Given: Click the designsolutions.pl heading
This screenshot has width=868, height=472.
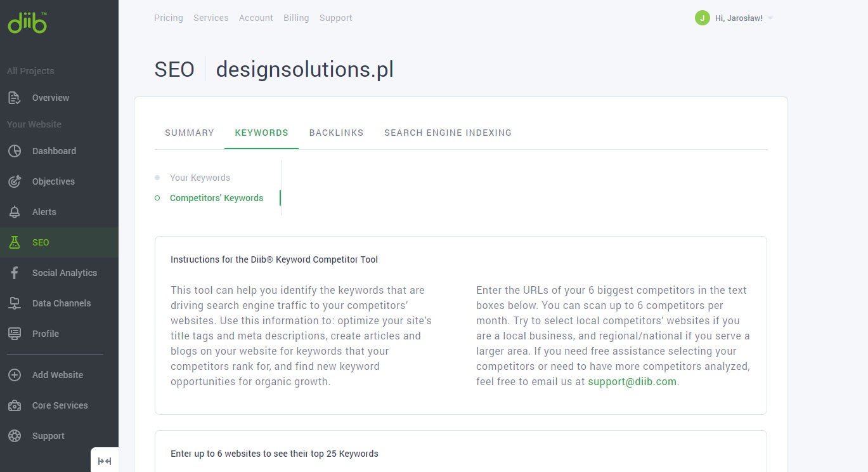Looking at the screenshot, I should click(x=304, y=69).
